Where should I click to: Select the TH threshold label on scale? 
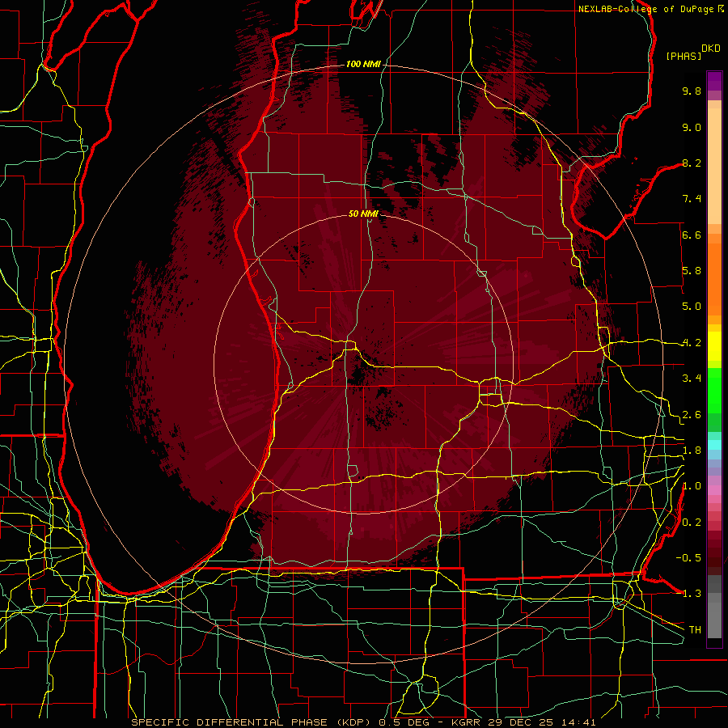point(695,630)
